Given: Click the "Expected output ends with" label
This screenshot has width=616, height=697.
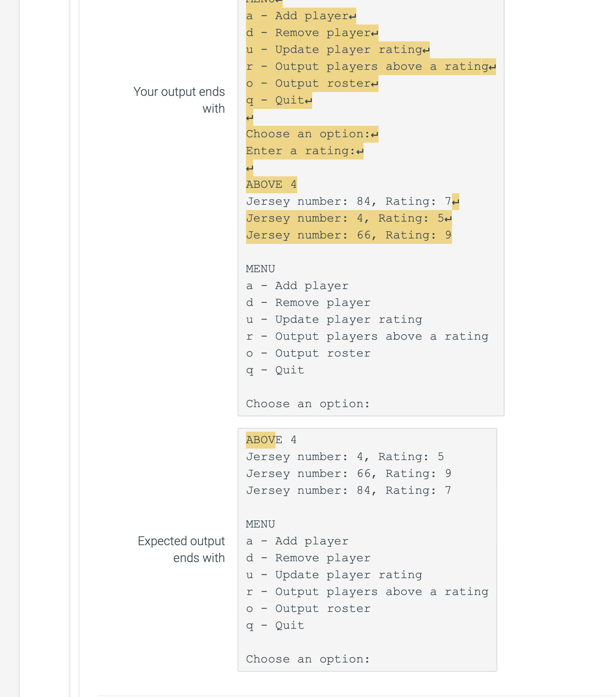Looking at the screenshot, I should pyautogui.click(x=181, y=549).
